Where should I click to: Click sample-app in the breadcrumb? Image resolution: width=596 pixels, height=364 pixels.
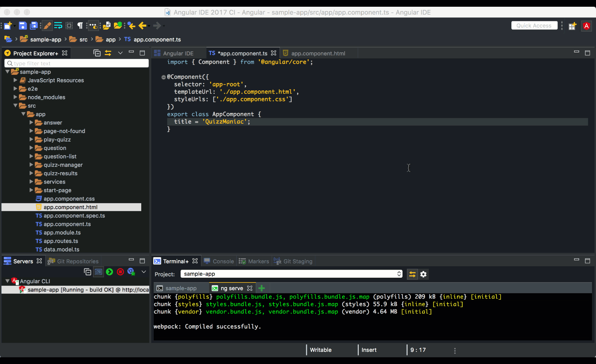[46, 39]
